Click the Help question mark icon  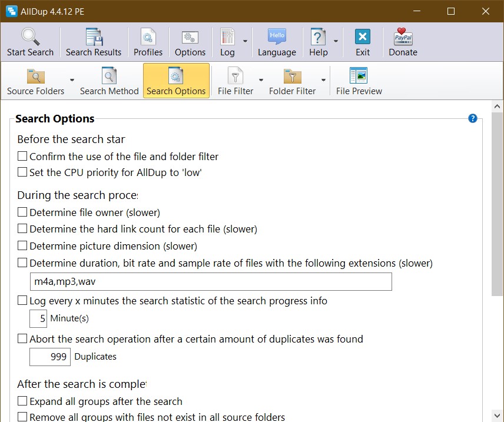[318, 36]
